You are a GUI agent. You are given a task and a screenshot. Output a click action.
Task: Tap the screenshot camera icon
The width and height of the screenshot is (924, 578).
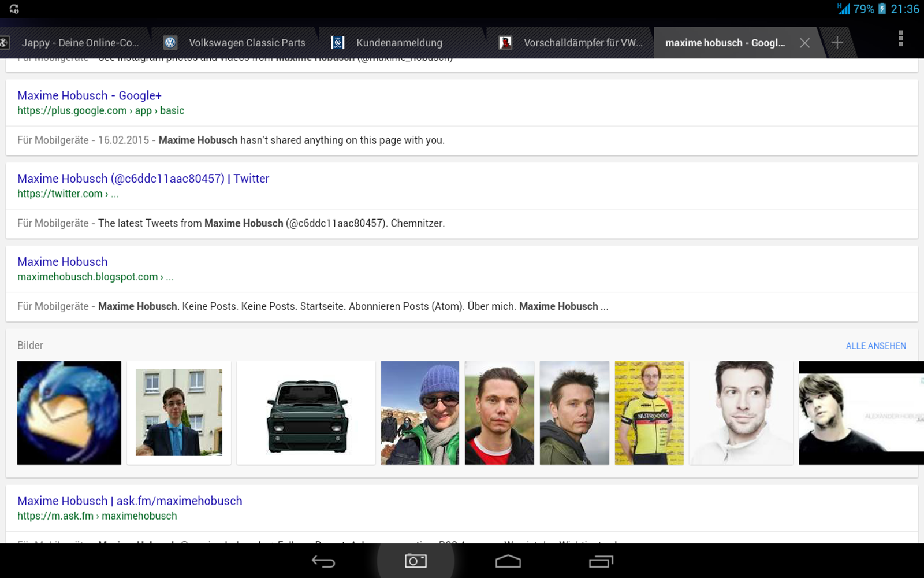point(416,561)
